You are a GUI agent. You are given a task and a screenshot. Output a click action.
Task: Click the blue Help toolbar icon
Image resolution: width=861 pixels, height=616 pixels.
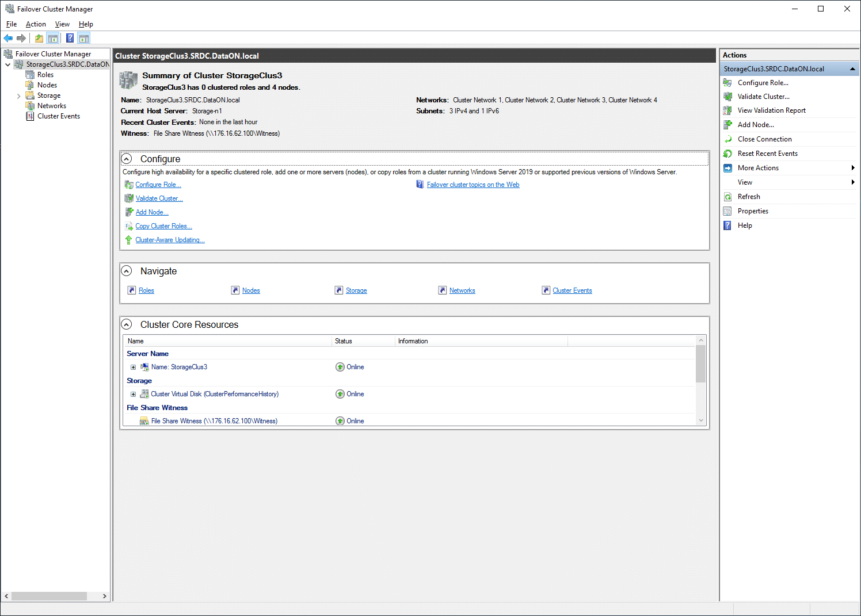[x=70, y=39]
